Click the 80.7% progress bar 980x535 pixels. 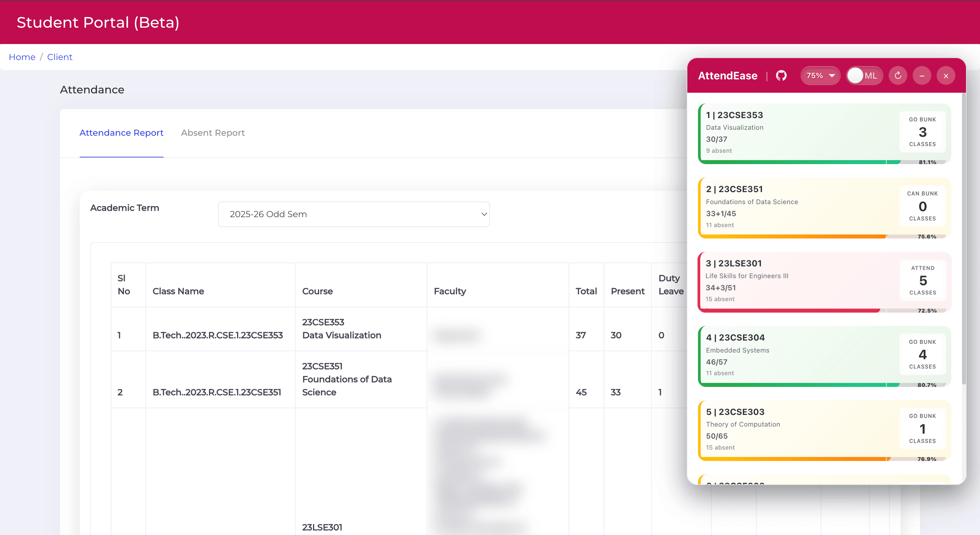[x=824, y=385]
